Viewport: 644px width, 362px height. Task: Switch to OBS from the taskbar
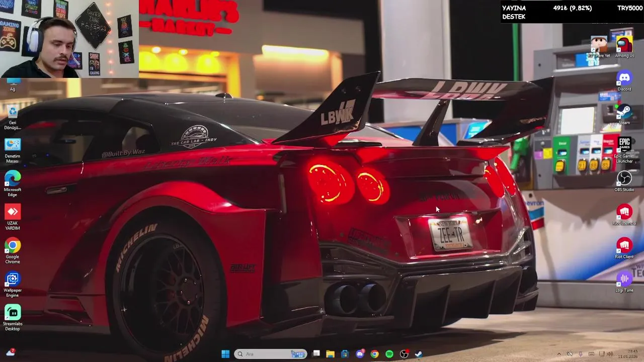pos(404,354)
